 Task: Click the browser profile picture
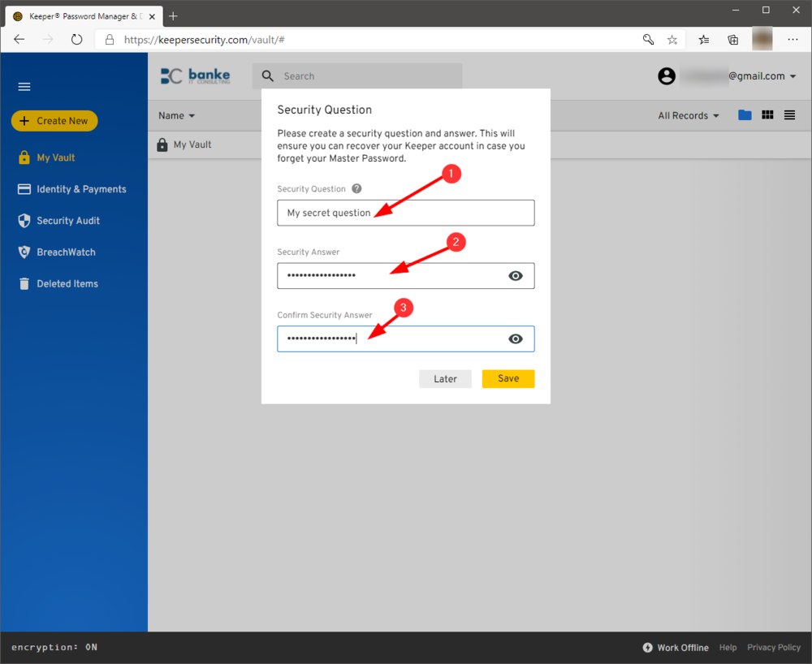click(x=762, y=39)
